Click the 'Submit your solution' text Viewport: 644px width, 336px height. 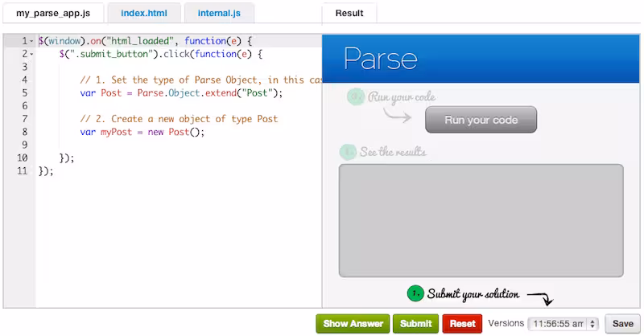(x=473, y=294)
